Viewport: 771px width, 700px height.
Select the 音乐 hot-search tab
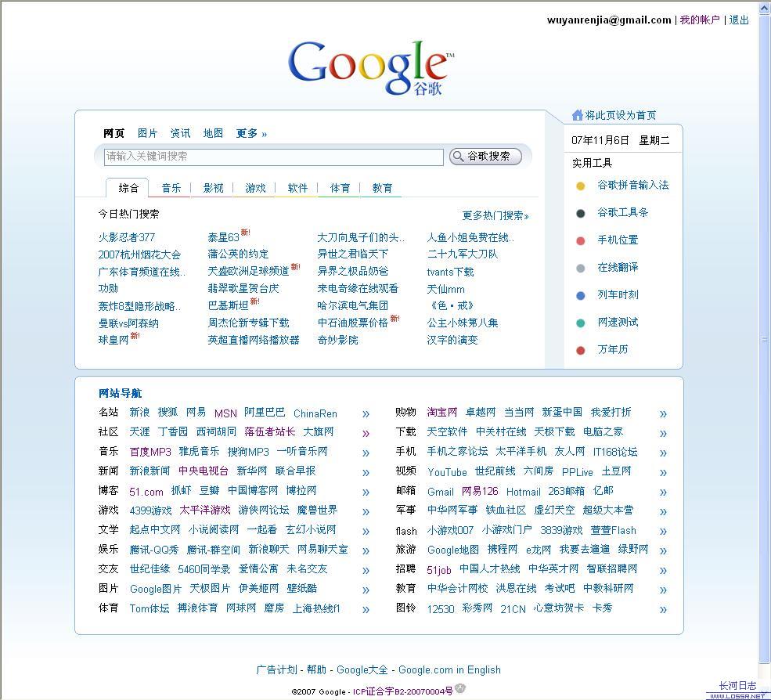[x=171, y=188]
